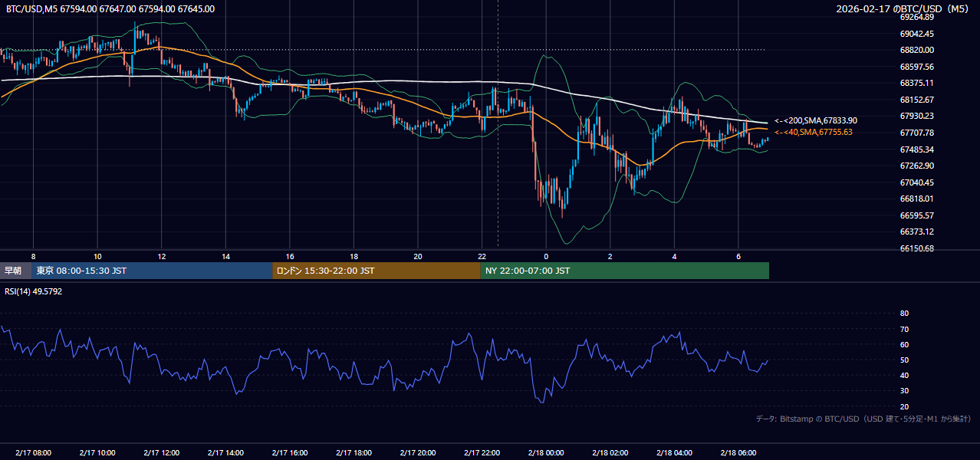Click hour label 12 under price chart
The height and width of the screenshot is (460, 980).
click(161, 256)
